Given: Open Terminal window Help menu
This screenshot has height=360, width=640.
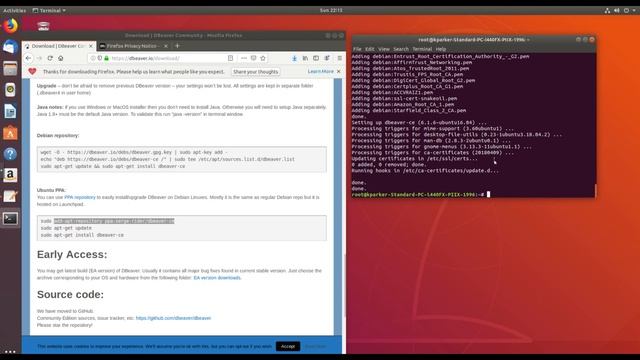Looking at the screenshot, I should (x=441, y=49).
